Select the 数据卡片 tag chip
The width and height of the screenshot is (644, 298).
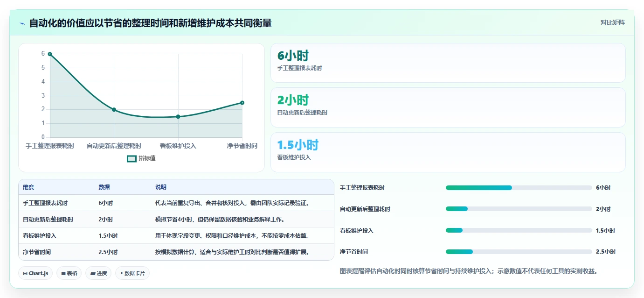pyautogui.click(x=132, y=273)
